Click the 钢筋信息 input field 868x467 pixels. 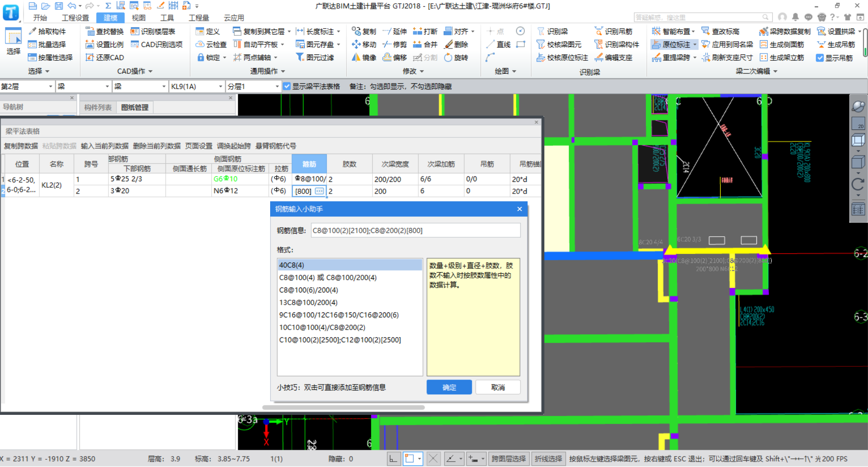click(416, 230)
